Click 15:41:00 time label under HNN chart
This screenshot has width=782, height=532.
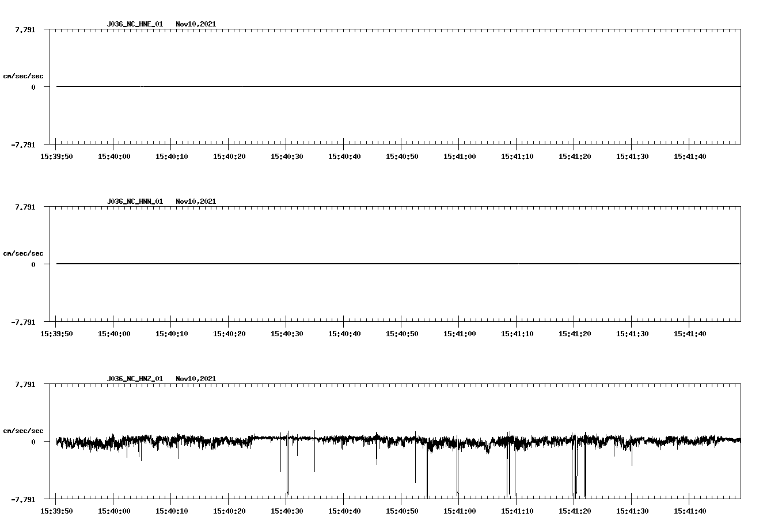460,334
